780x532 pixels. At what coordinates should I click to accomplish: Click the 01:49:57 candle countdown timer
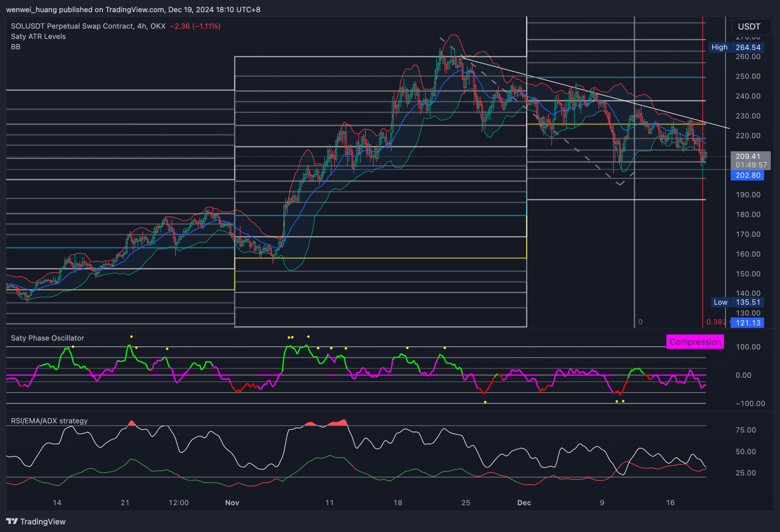click(x=751, y=165)
